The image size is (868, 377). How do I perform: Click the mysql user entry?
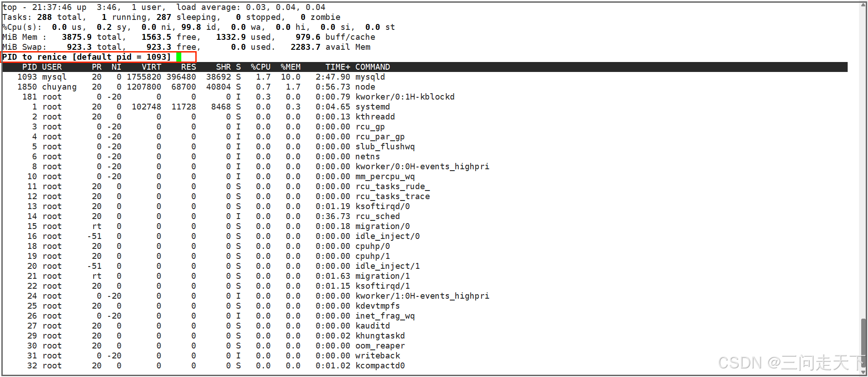click(x=54, y=77)
